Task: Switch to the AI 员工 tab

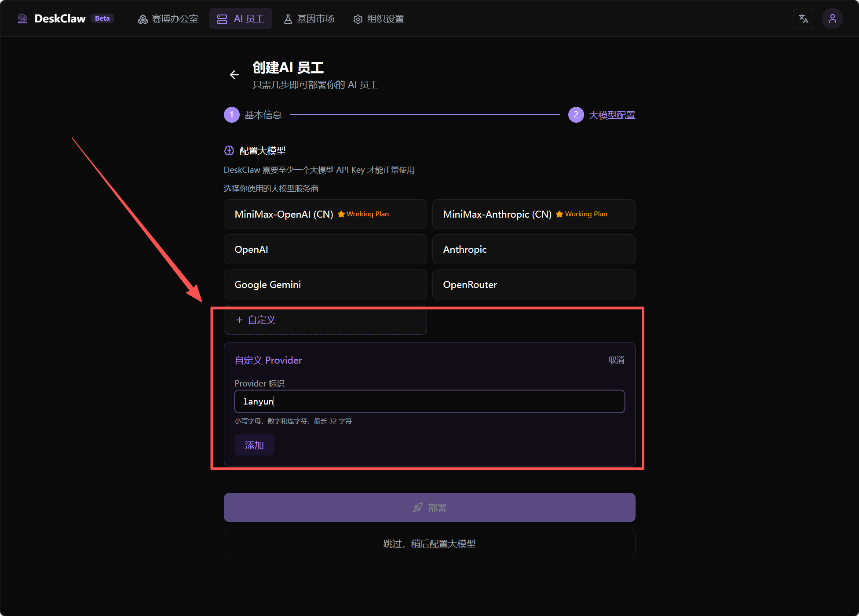Action: tap(241, 19)
